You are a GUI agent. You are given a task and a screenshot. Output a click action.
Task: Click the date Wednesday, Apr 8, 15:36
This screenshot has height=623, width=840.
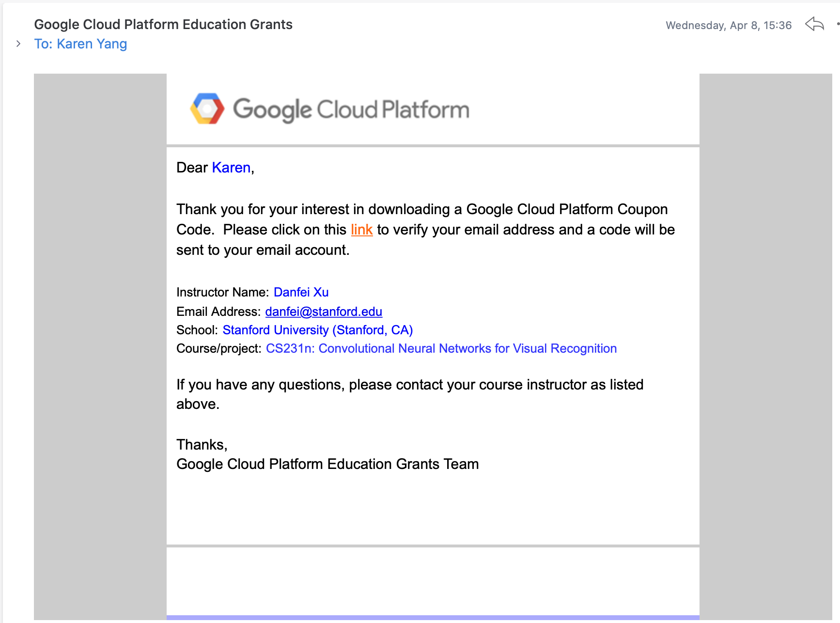(729, 25)
